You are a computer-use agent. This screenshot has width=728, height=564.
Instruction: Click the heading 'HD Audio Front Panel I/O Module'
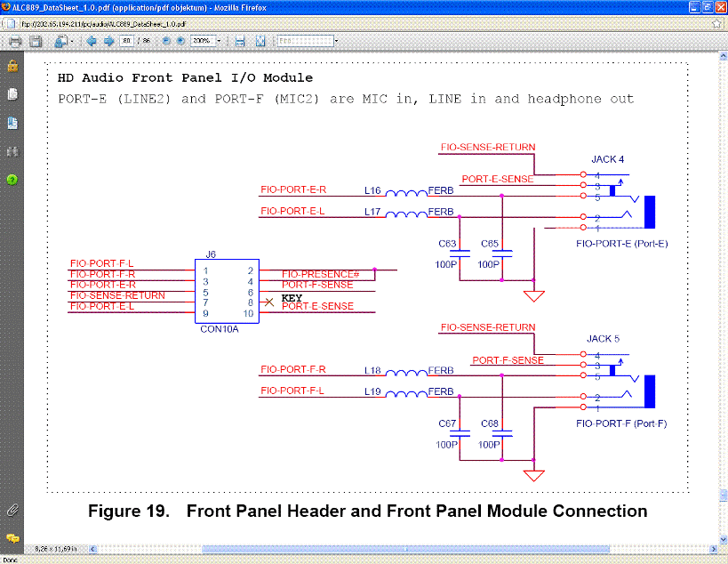pyautogui.click(x=185, y=77)
